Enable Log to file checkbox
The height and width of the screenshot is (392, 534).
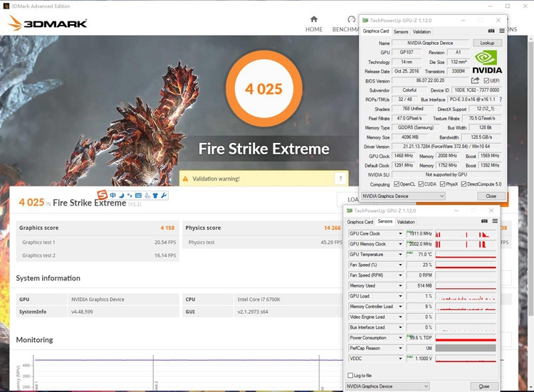point(350,376)
